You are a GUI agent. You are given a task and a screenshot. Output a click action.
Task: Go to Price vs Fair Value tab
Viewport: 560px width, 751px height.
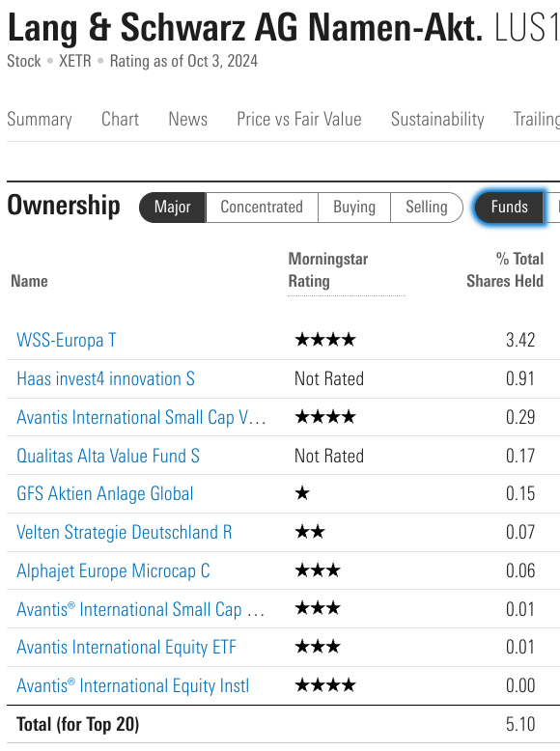pyautogui.click(x=299, y=119)
